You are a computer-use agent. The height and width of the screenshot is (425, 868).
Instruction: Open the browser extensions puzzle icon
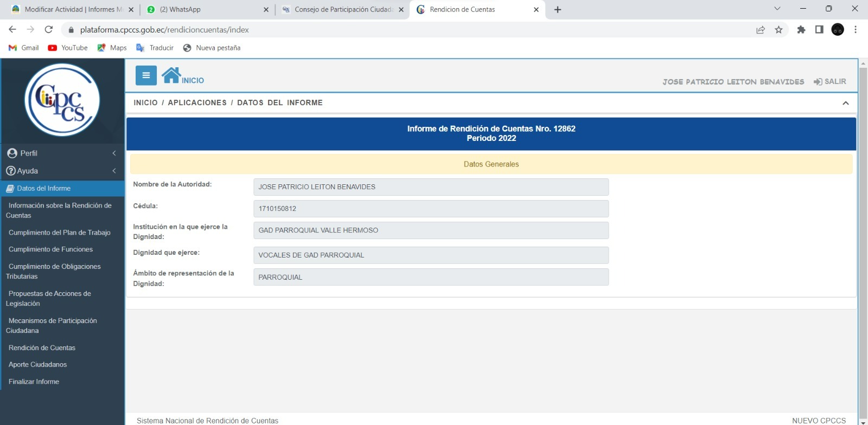[x=801, y=30]
